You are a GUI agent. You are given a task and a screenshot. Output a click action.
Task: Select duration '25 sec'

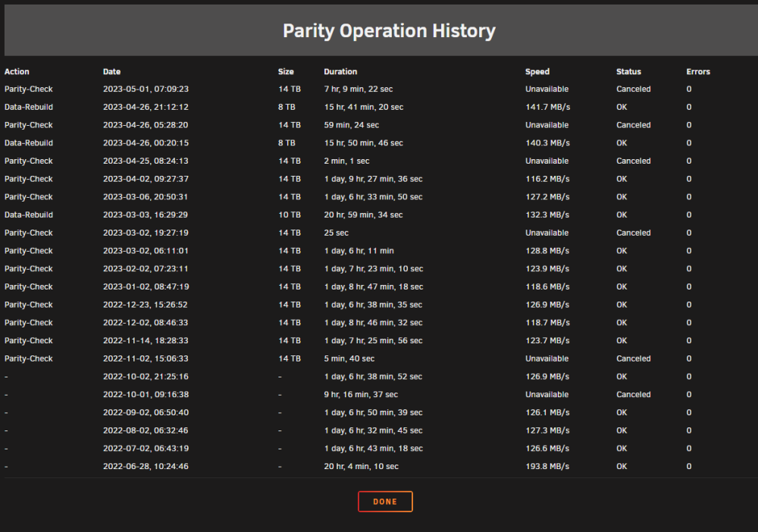(x=336, y=233)
